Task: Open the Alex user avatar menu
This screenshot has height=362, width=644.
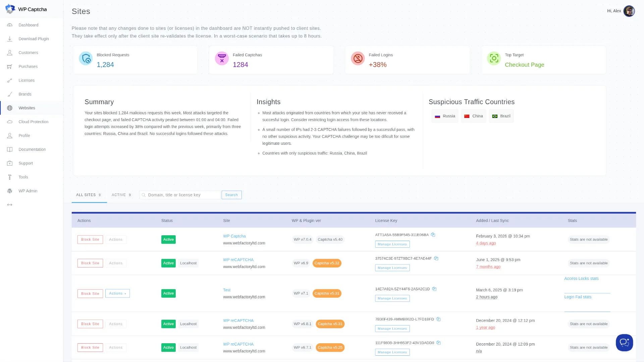Action: click(x=629, y=11)
